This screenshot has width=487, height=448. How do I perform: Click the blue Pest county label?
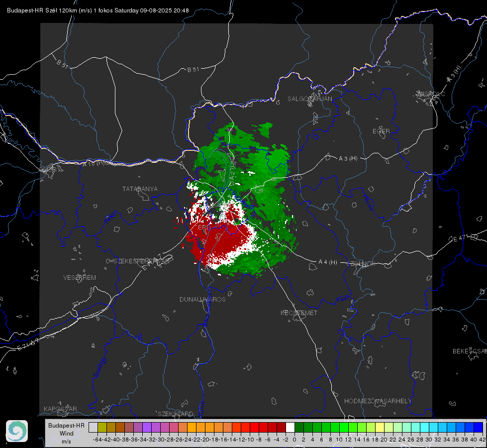tap(342, 300)
